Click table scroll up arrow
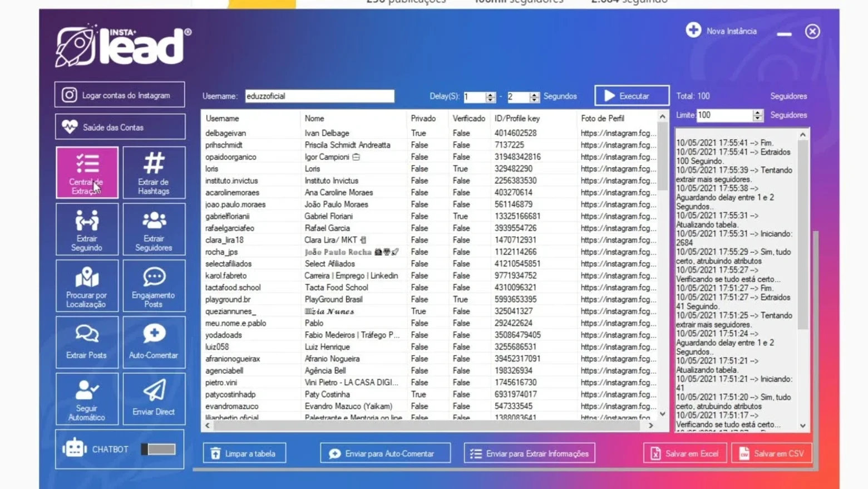This screenshot has width=868, height=489. click(x=662, y=116)
